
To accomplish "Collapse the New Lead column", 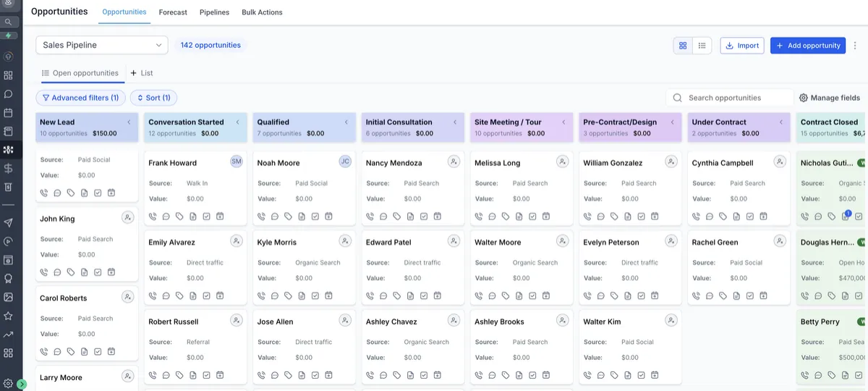I will tap(129, 122).
